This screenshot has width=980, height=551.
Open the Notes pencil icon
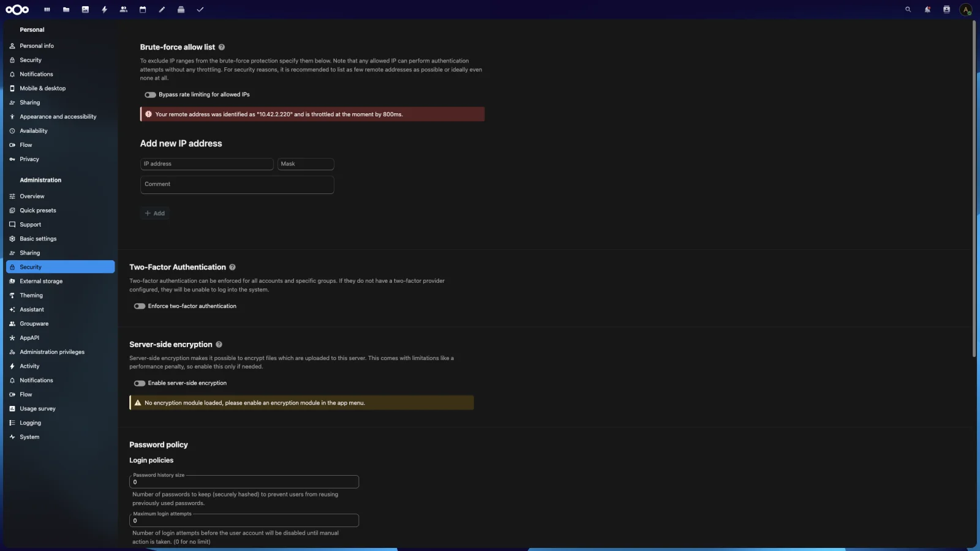162,9
